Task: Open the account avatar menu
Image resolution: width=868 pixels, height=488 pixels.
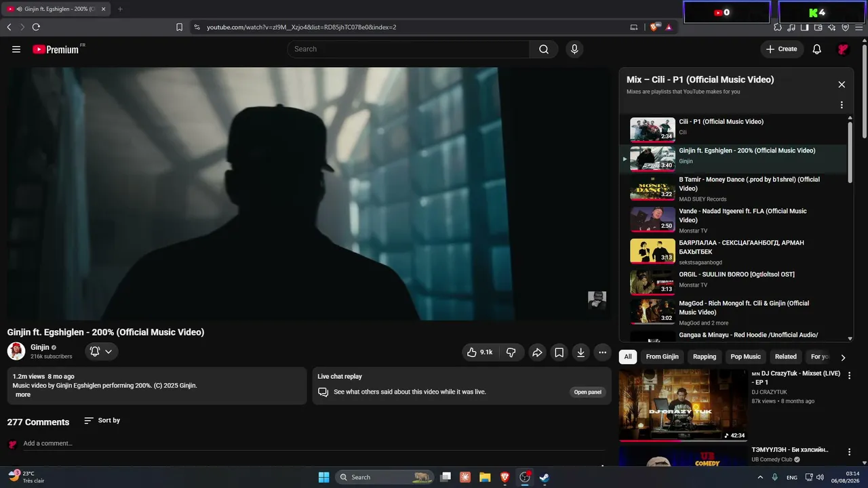Action: coord(843,49)
